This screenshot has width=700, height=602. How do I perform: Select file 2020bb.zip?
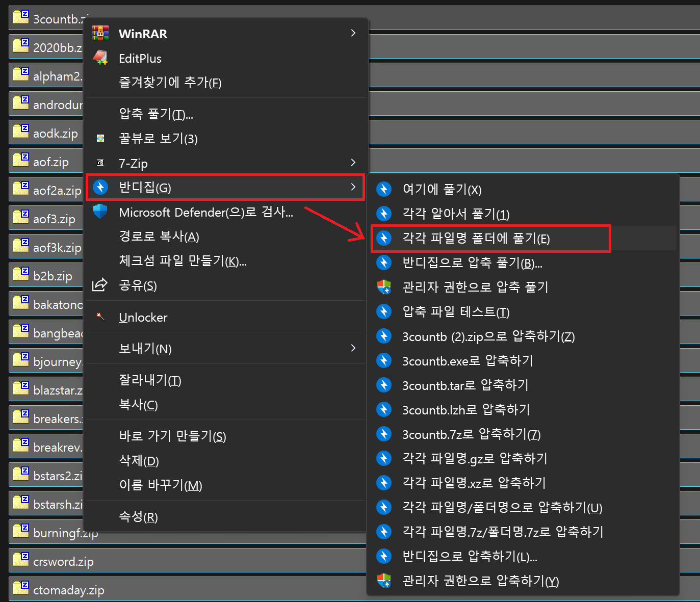point(58,48)
